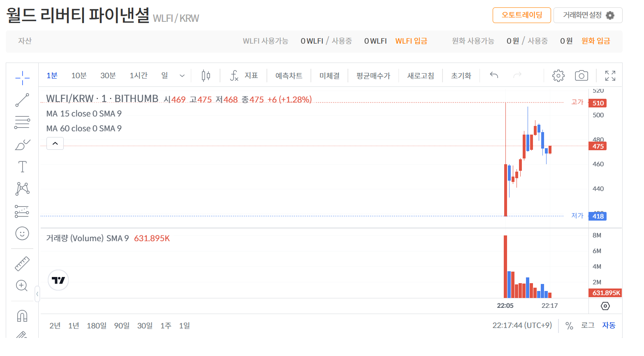
Task: Click the 22:05 time axis label
Action: tap(505, 305)
